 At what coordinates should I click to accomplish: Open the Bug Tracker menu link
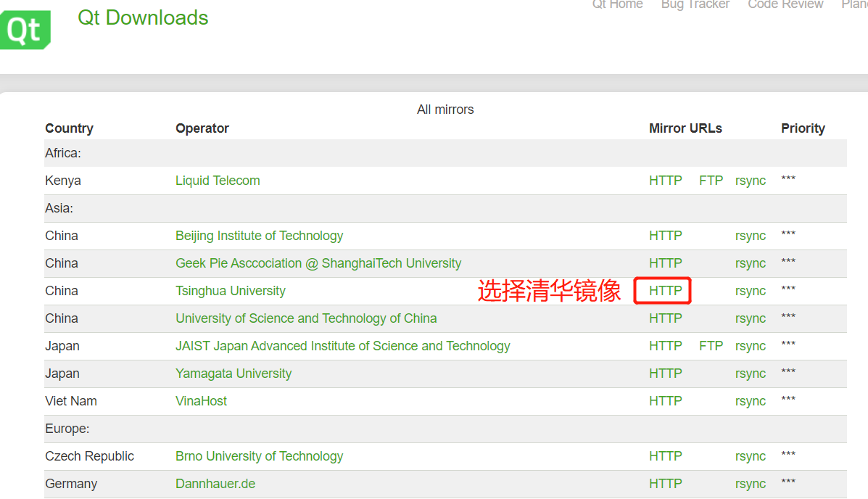695,4
